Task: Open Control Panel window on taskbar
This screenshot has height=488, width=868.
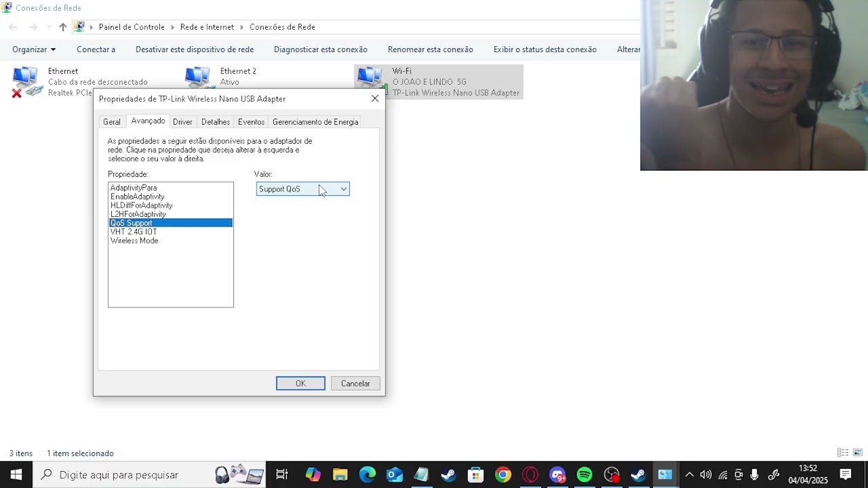Action: pyautogui.click(x=665, y=474)
